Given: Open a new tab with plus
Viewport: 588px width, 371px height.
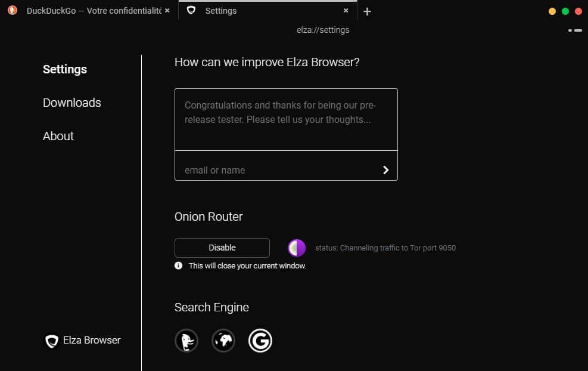Looking at the screenshot, I should point(367,12).
